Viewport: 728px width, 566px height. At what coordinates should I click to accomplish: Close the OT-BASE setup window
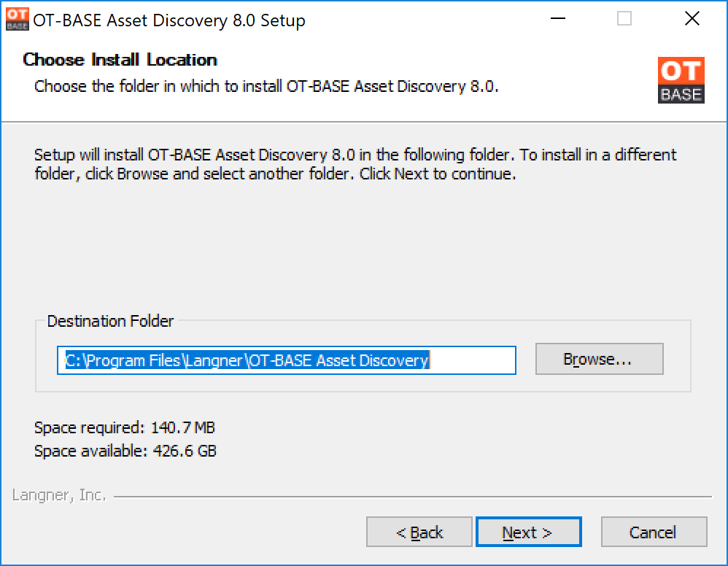coord(692,19)
